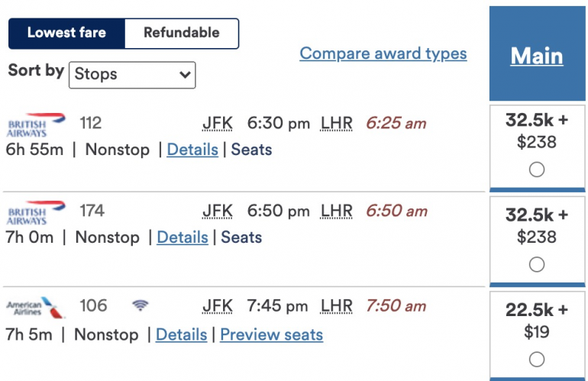Open Preview seats for flight 106

click(271, 334)
